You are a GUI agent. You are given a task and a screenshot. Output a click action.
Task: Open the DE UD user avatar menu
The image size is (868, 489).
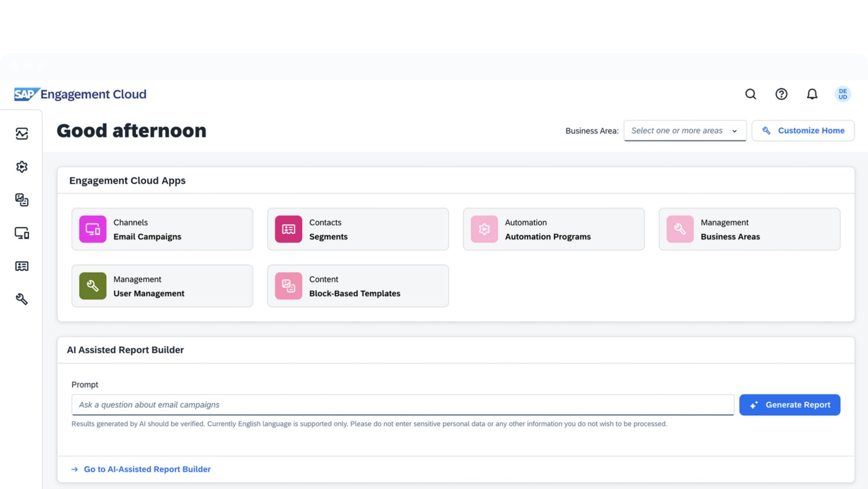[842, 94]
